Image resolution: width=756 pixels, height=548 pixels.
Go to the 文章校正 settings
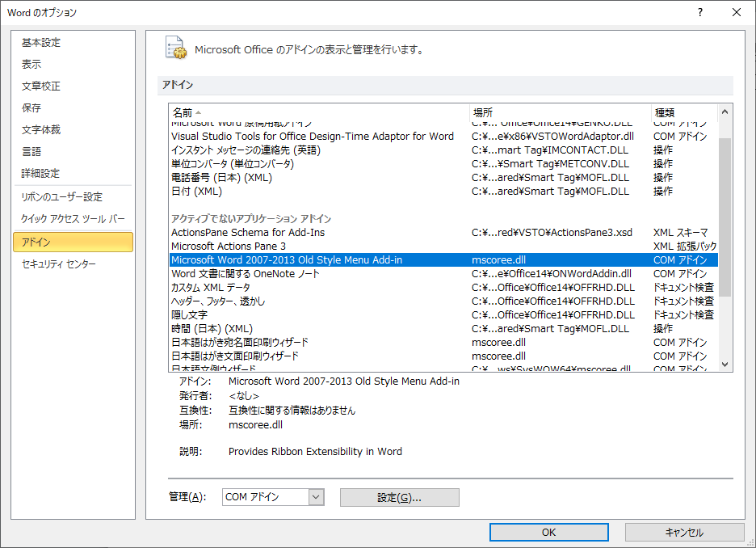click(x=73, y=86)
